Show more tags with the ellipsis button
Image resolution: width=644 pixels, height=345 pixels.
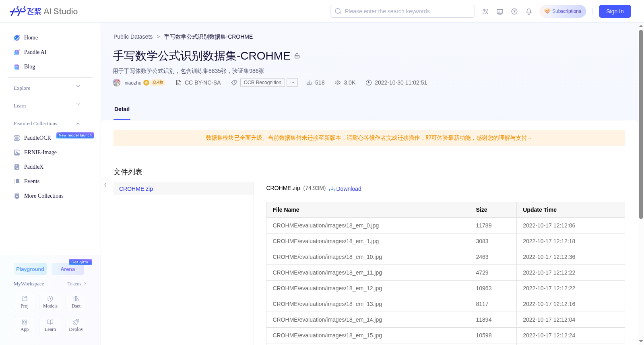pyautogui.click(x=292, y=83)
